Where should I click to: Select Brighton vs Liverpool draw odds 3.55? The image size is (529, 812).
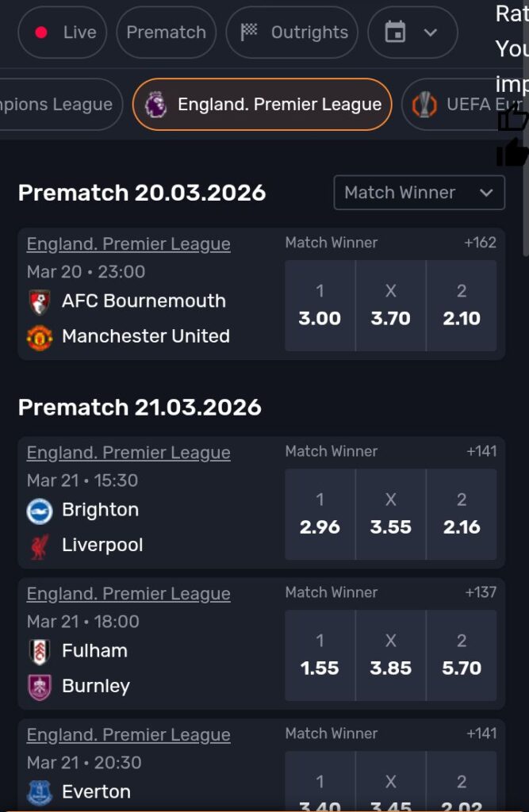click(x=391, y=515)
